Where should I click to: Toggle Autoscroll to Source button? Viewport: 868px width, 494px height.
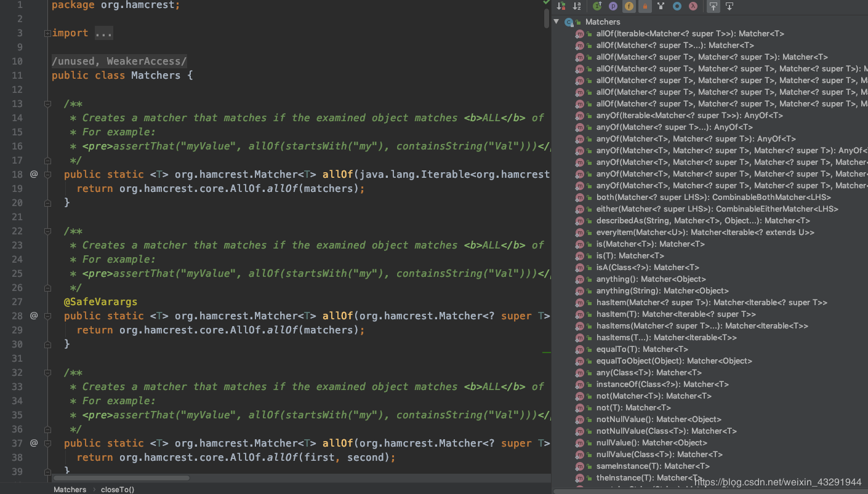pyautogui.click(x=713, y=6)
